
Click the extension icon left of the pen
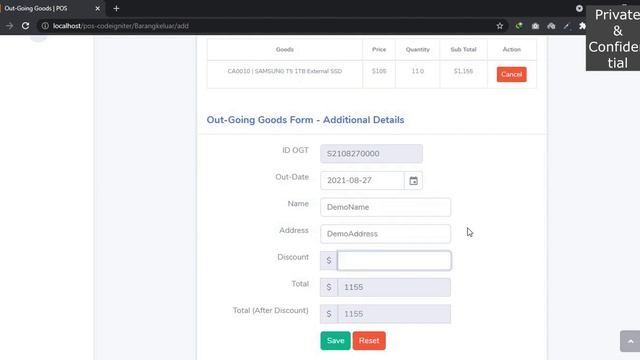coord(551,26)
